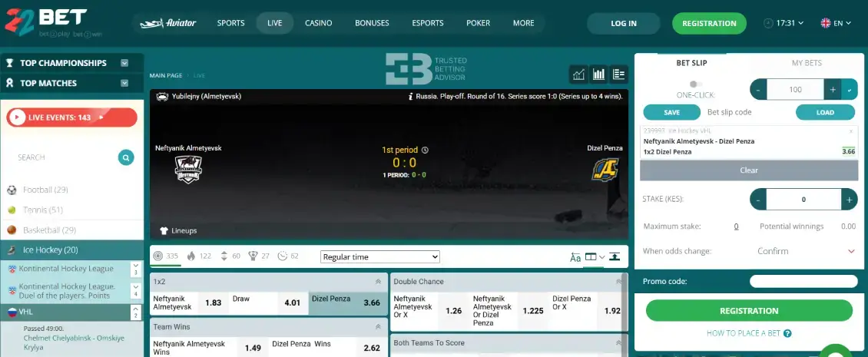This screenshot has height=357, width=868.
Task: Open the bar chart statistics icon
Action: coord(598,74)
